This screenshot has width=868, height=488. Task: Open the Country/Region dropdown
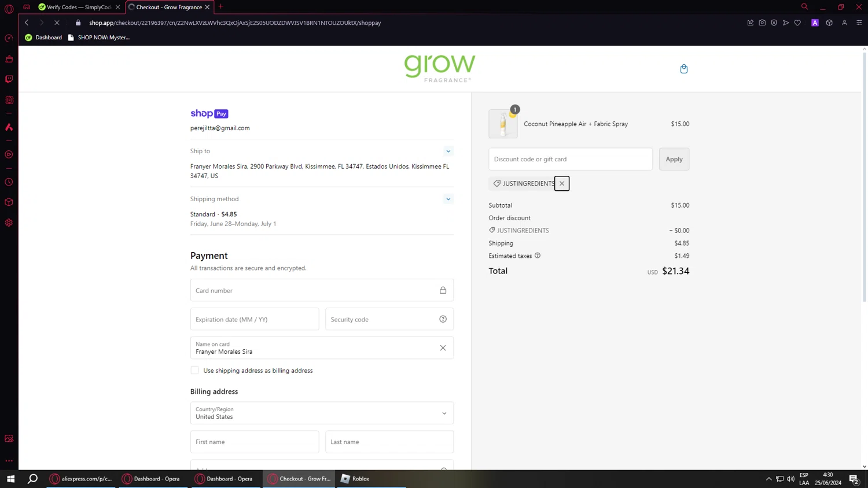click(322, 413)
